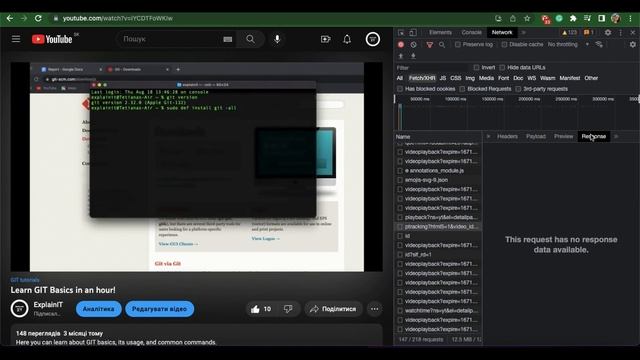
Task: Select the Network panel tab
Action: [x=502, y=33]
